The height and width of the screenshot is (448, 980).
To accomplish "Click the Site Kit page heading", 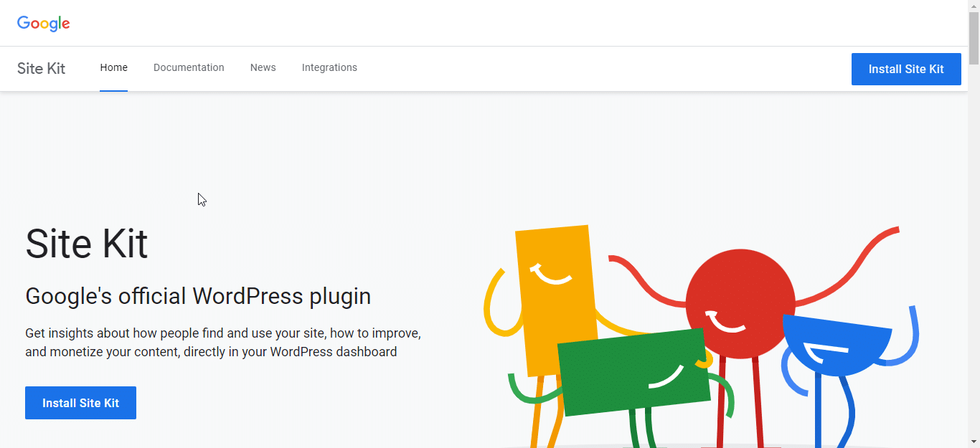I will pyautogui.click(x=86, y=244).
